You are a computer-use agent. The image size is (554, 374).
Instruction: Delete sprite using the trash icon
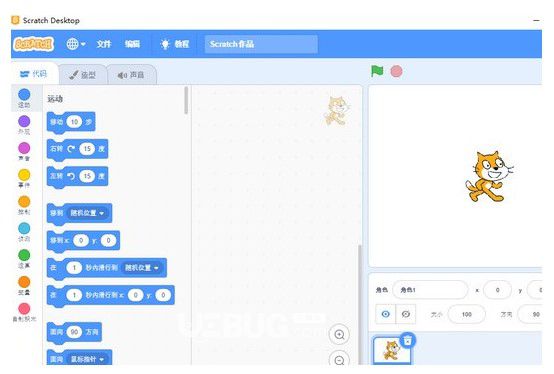click(x=407, y=340)
